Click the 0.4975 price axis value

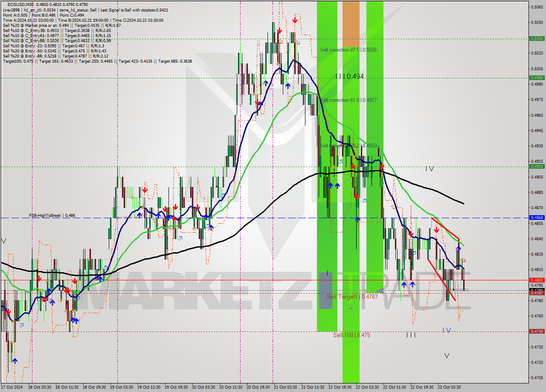(x=537, y=100)
